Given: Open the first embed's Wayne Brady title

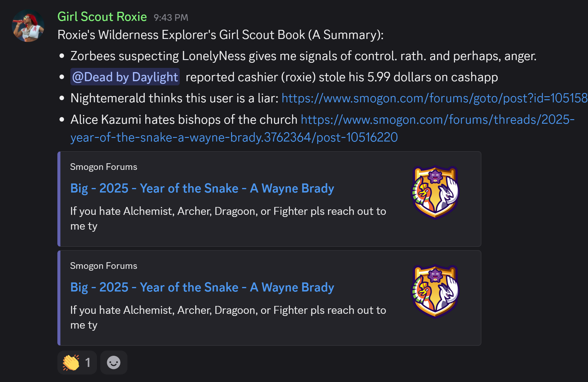Looking at the screenshot, I should pyautogui.click(x=202, y=188).
